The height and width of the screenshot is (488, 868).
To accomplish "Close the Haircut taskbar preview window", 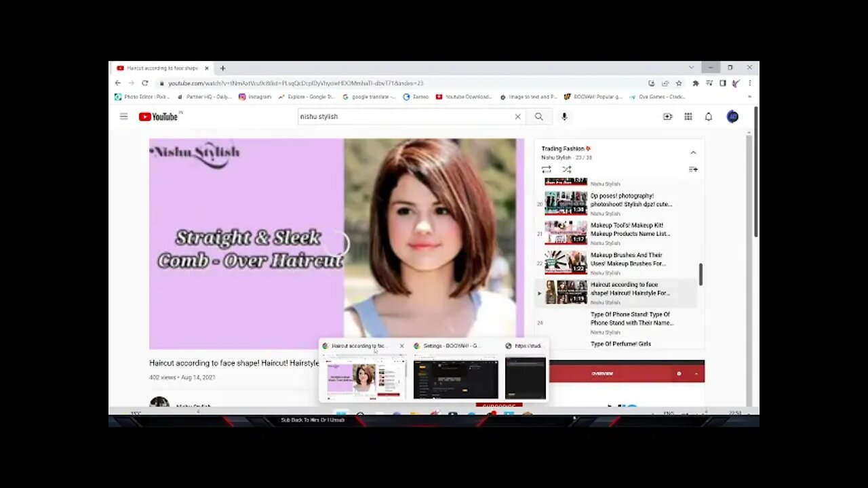I will pyautogui.click(x=401, y=346).
